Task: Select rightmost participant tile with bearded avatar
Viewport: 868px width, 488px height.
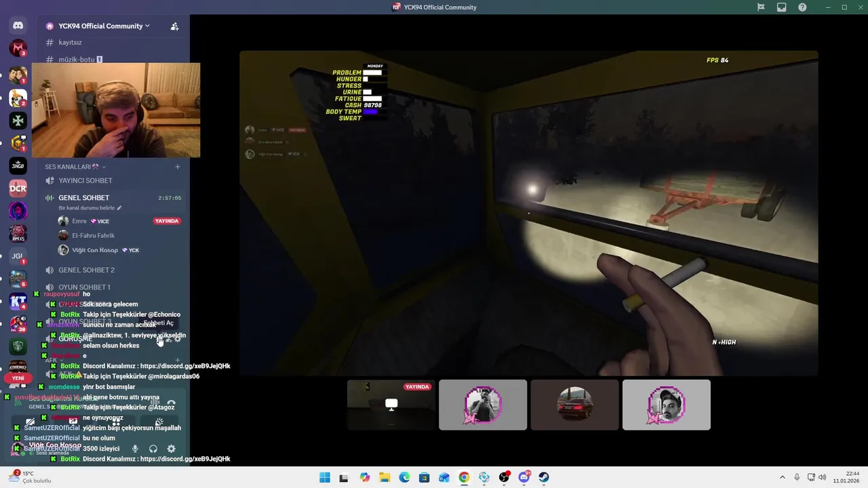Action: click(x=667, y=405)
